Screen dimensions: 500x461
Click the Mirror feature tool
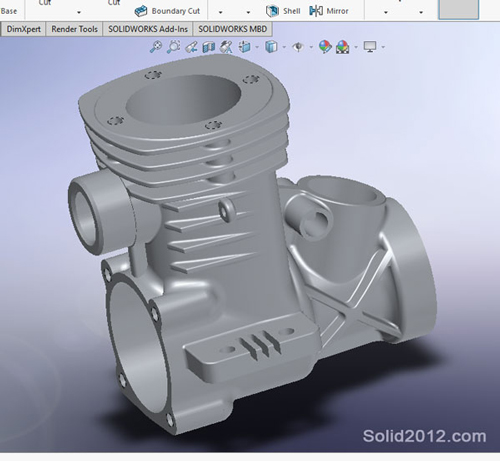(329, 11)
